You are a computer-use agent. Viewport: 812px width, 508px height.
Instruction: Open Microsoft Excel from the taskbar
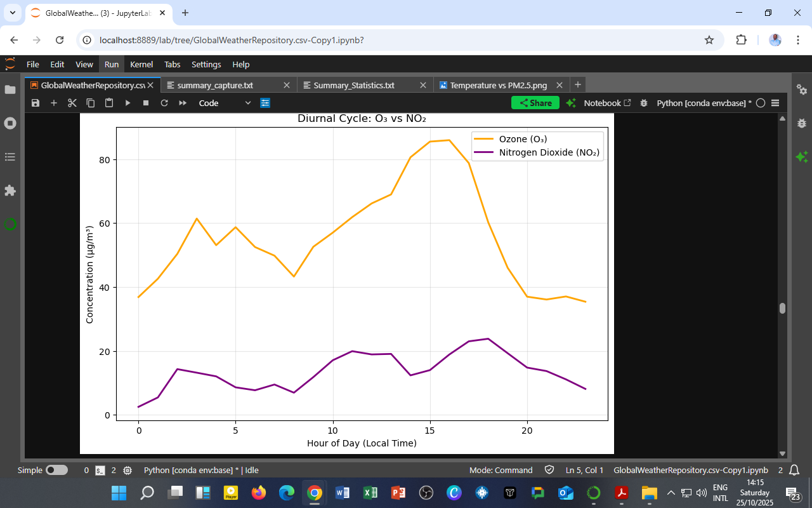[x=370, y=493]
